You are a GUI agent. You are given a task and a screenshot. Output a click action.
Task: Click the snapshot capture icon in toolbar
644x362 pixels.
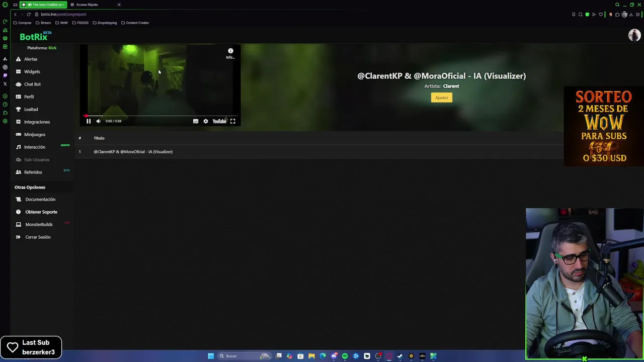580,14
